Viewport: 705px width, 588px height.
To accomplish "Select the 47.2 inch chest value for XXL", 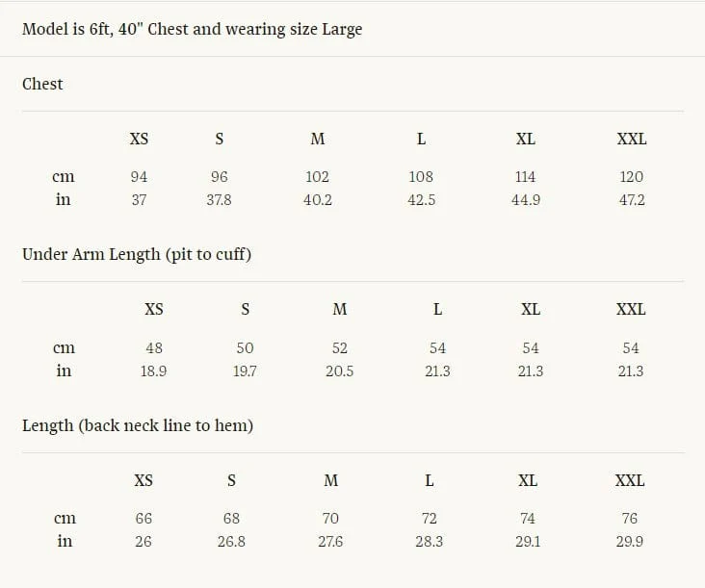I will coord(632,199).
